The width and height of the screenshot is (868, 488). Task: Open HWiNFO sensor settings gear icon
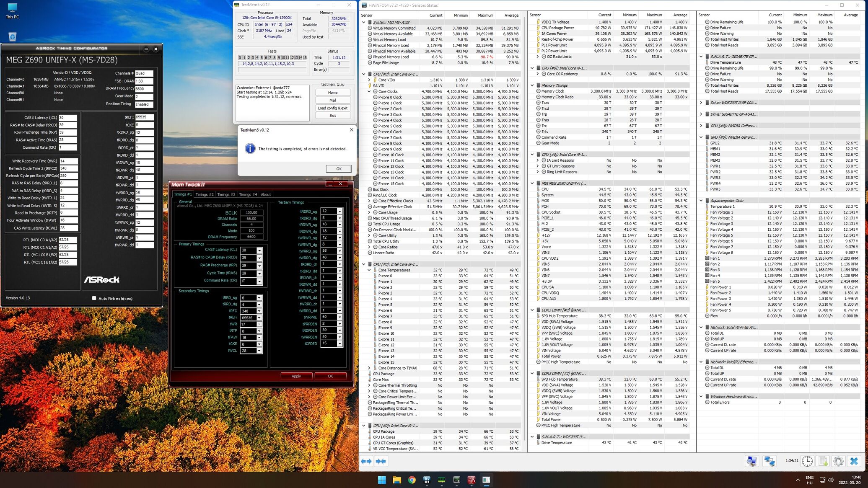[838, 461]
